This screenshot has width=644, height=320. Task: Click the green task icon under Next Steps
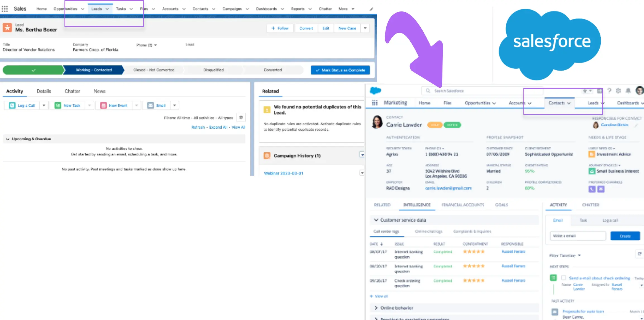553,278
